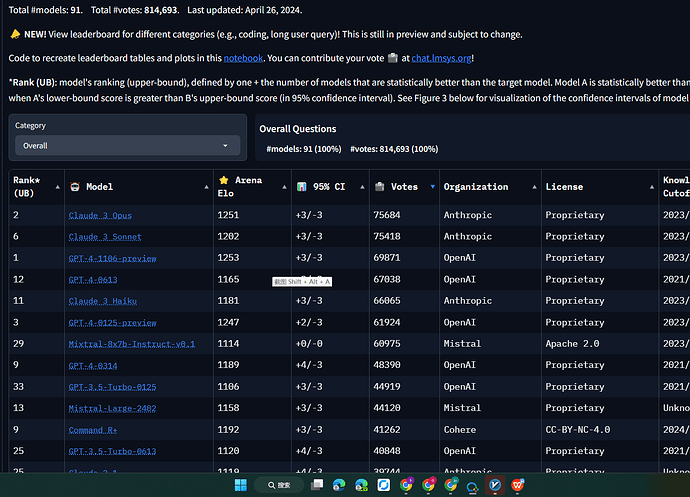This screenshot has width=690, height=497.
Task: Click rank 29 in the Mixtral row
Action: 18,344
